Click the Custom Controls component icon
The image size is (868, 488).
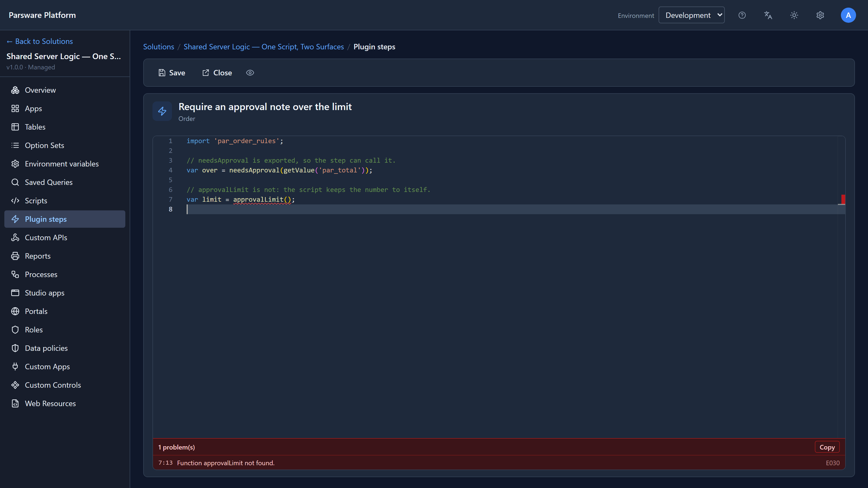point(15,385)
